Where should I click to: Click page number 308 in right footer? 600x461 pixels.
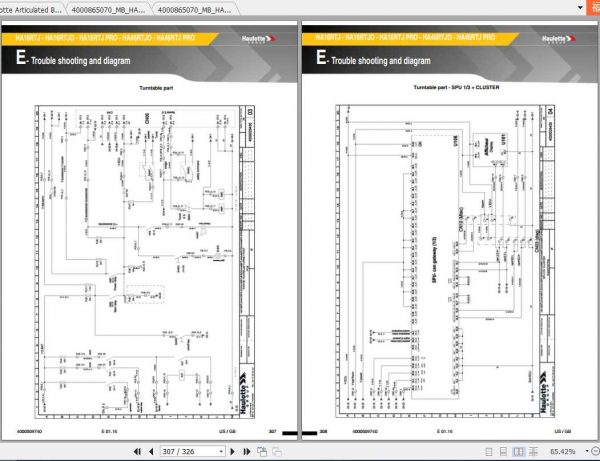tap(323, 431)
